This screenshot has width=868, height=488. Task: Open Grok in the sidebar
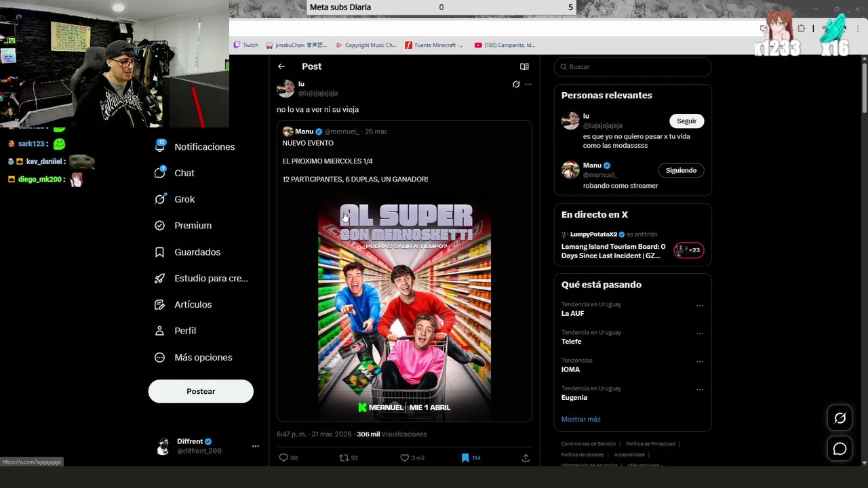coord(174,199)
